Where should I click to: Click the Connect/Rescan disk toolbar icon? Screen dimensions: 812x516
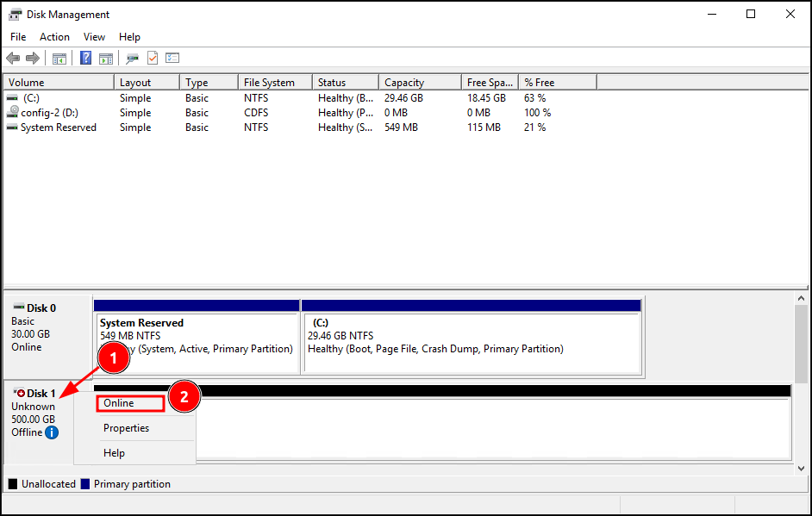coord(132,59)
